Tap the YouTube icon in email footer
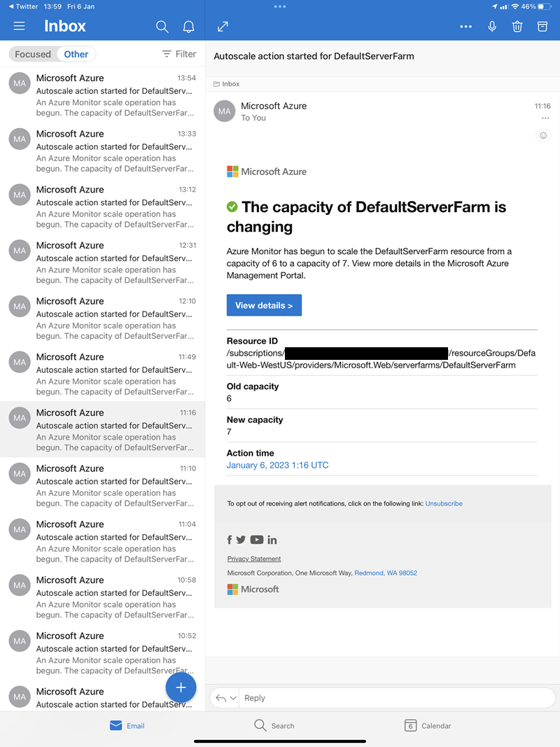Viewport: 560px width, 747px height. [x=257, y=540]
